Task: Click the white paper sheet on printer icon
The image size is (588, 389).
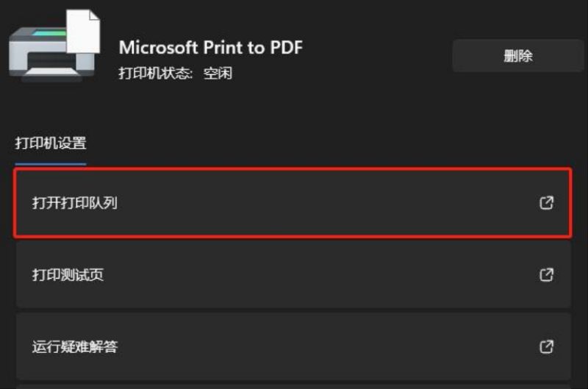Action: tap(83, 33)
